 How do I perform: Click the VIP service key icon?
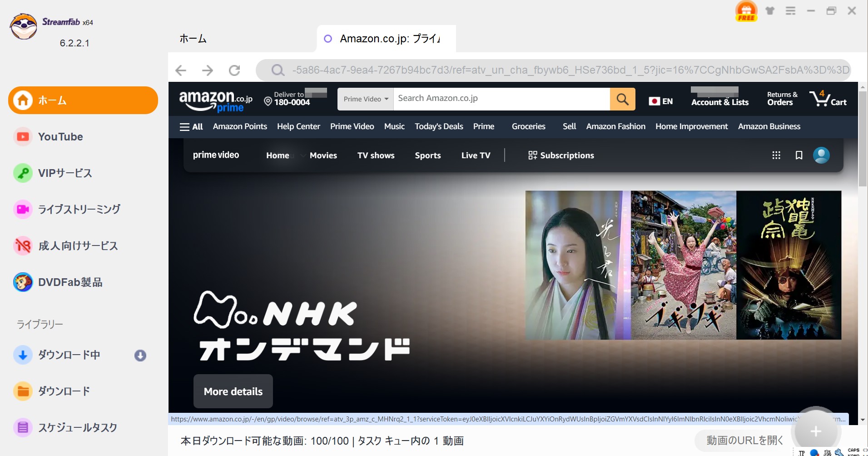(x=23, y=173)
